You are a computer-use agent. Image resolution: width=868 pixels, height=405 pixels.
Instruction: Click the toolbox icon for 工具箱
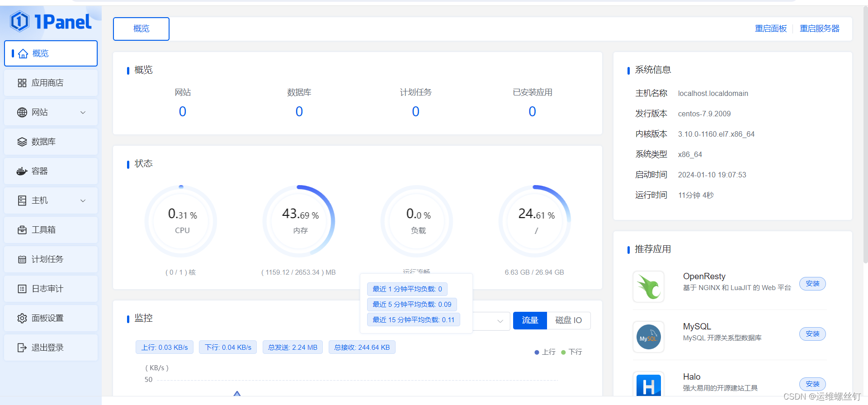(22, 230)
